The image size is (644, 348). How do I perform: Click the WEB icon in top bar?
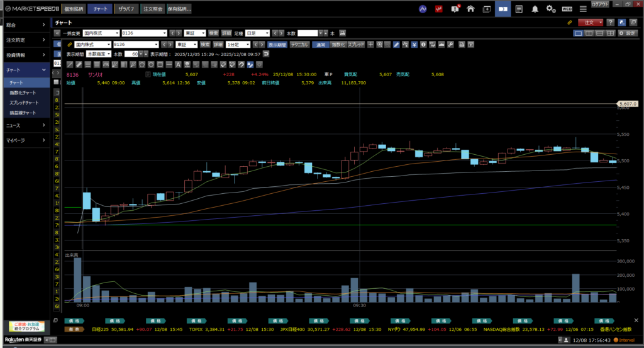pyautogui.click(x=567, y=9)
